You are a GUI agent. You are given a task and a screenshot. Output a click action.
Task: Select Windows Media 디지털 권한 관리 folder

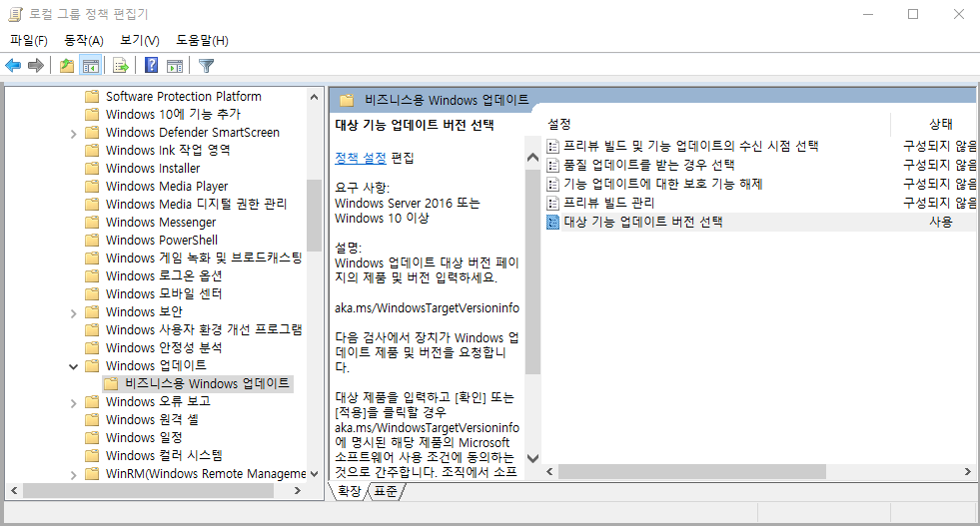196,205
